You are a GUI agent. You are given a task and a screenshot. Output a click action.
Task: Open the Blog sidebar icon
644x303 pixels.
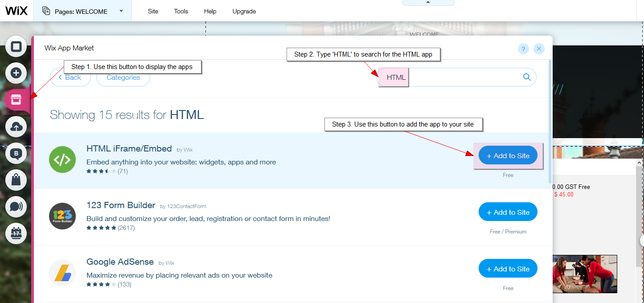click(16, 154)
